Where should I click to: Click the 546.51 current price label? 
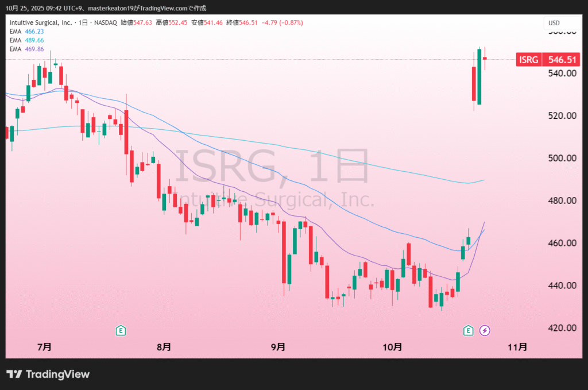(561, 60)
